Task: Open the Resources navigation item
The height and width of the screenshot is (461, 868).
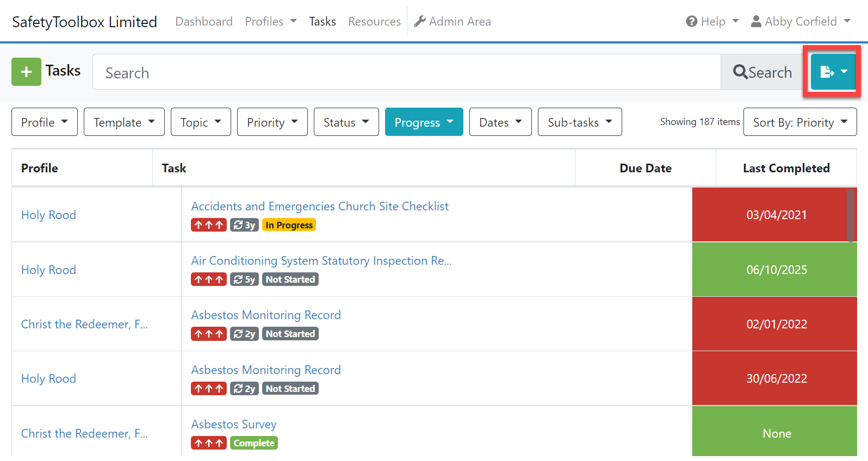Action: (x=374, y=22)
